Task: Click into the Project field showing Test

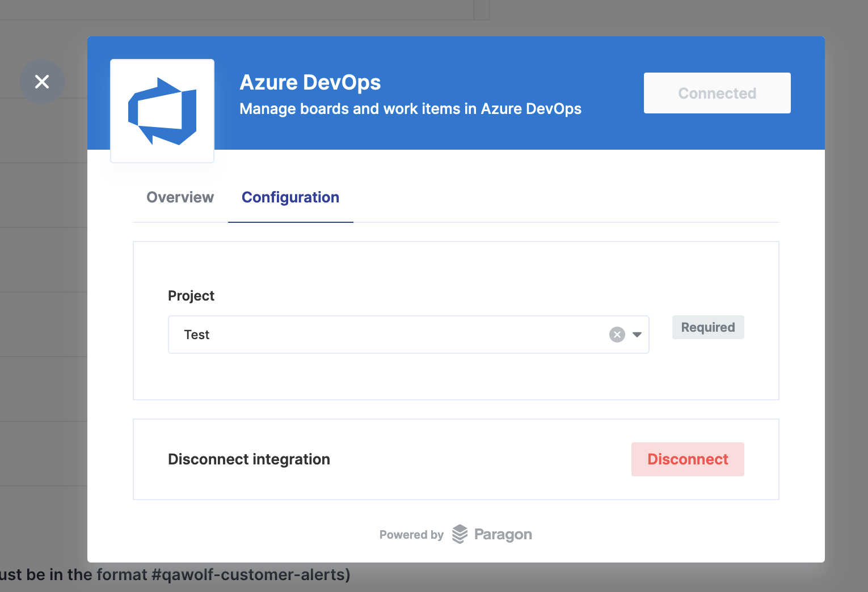Action: tap(408, 335)
